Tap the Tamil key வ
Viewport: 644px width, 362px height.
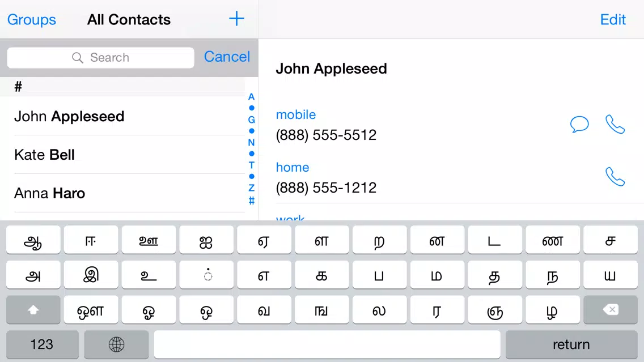[264, 310]
